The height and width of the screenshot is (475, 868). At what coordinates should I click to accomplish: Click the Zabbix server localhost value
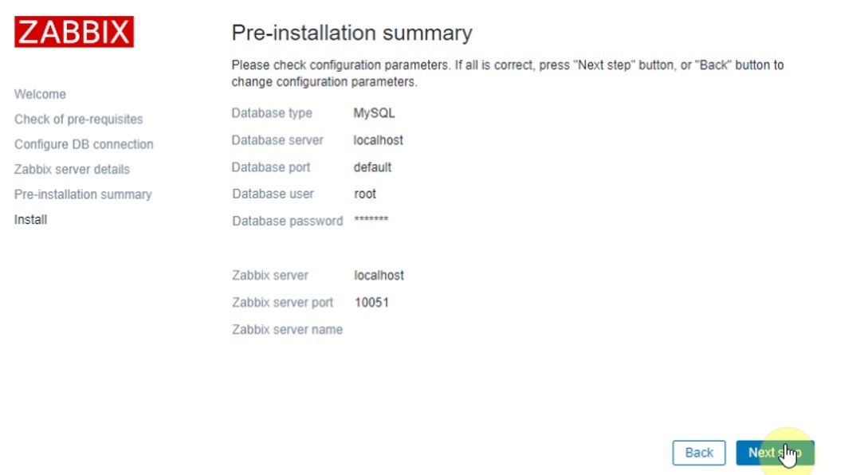(x=379, y=275)
